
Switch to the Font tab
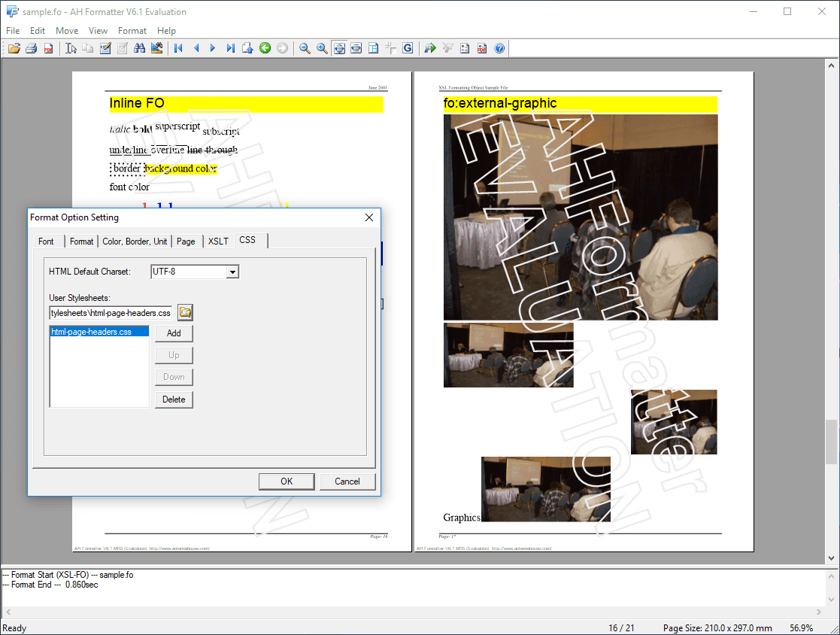(46, 242)
